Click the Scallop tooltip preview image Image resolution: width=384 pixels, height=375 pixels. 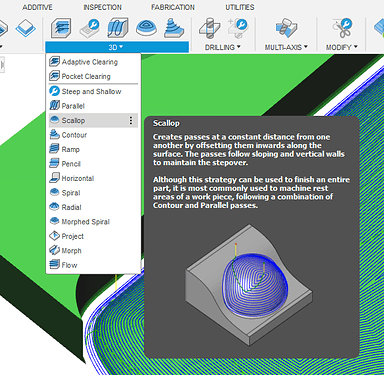249,285
